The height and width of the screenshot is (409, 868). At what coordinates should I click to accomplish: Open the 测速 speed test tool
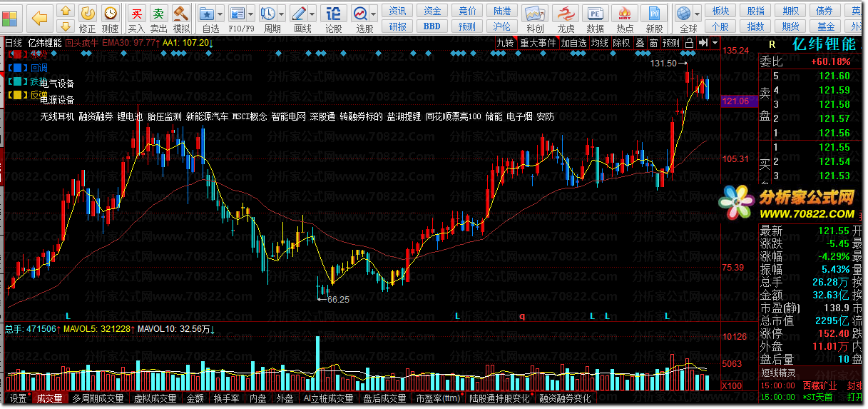pos(110,18)
